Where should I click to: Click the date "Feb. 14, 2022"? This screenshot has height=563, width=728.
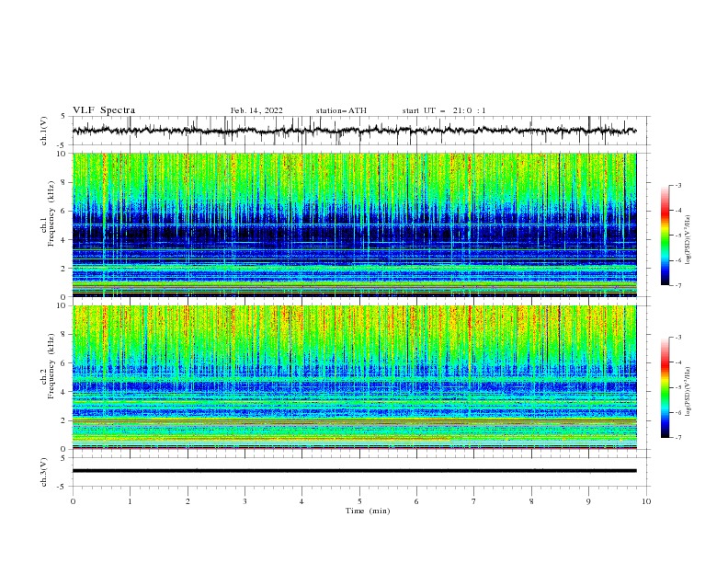coord(256,110)
